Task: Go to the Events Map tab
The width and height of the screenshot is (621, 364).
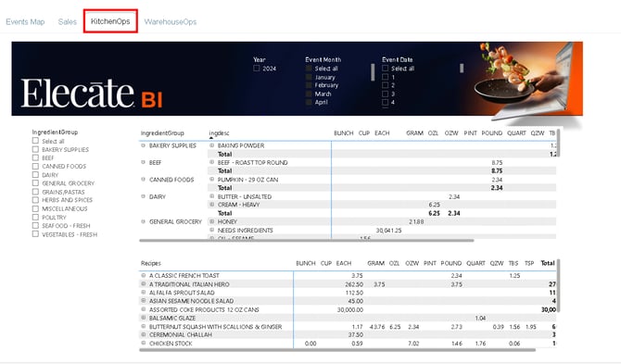Action: coord(25,21)
